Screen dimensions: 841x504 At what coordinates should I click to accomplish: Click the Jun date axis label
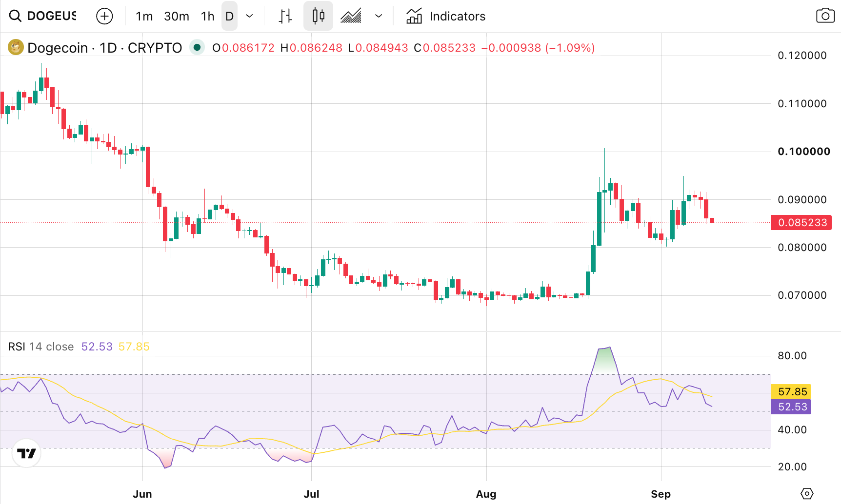tap(142, 494)
